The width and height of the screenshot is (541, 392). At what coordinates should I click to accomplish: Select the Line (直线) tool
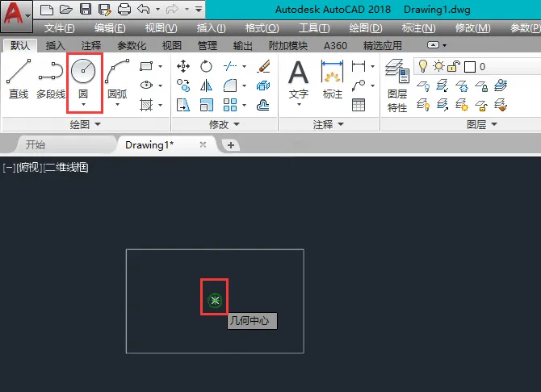tap(19, 79)
